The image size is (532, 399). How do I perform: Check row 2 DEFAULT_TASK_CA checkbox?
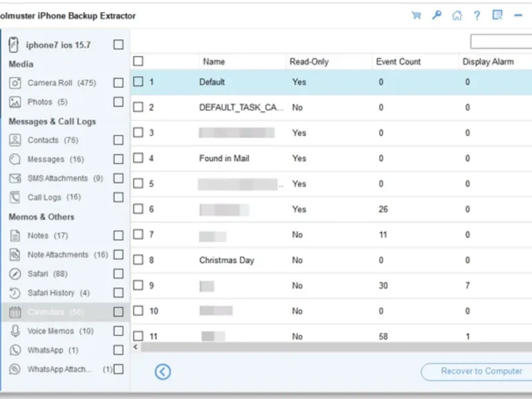[x=138, y=107]
